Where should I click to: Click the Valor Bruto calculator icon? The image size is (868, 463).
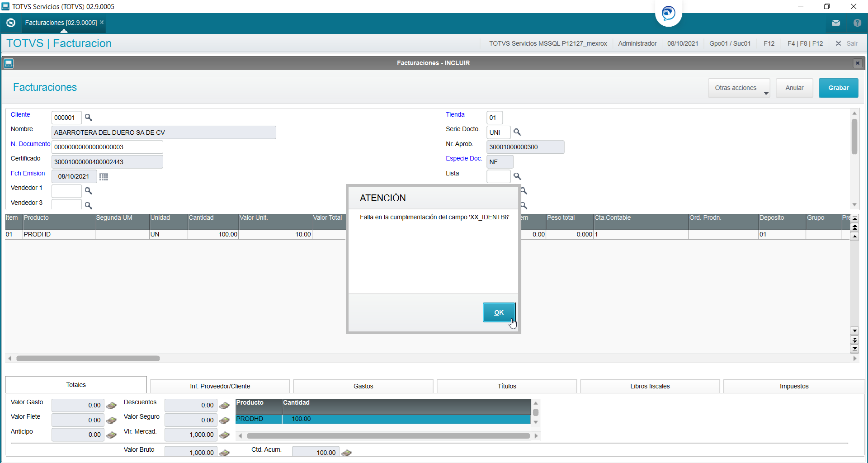(224, 453)
